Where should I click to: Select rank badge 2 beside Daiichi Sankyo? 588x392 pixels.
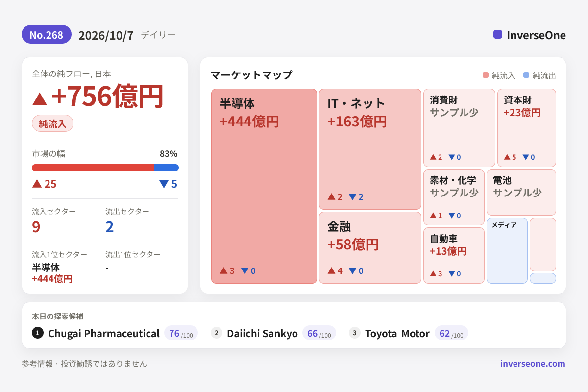point(217,333)
